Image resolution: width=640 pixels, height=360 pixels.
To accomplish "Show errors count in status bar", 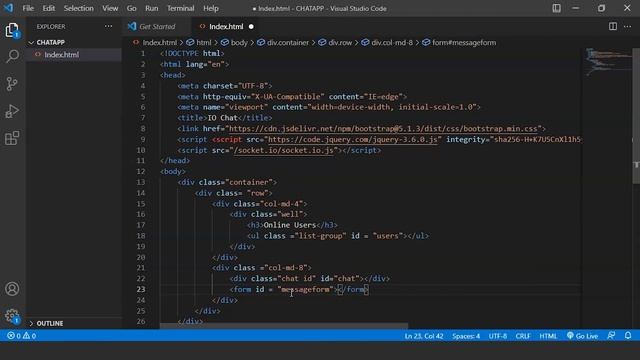I will [x=14, y=336].
